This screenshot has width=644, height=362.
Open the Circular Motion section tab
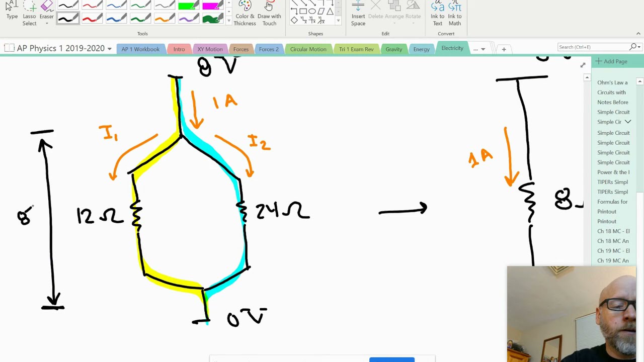pyautogui.click(x=308, y=49)
